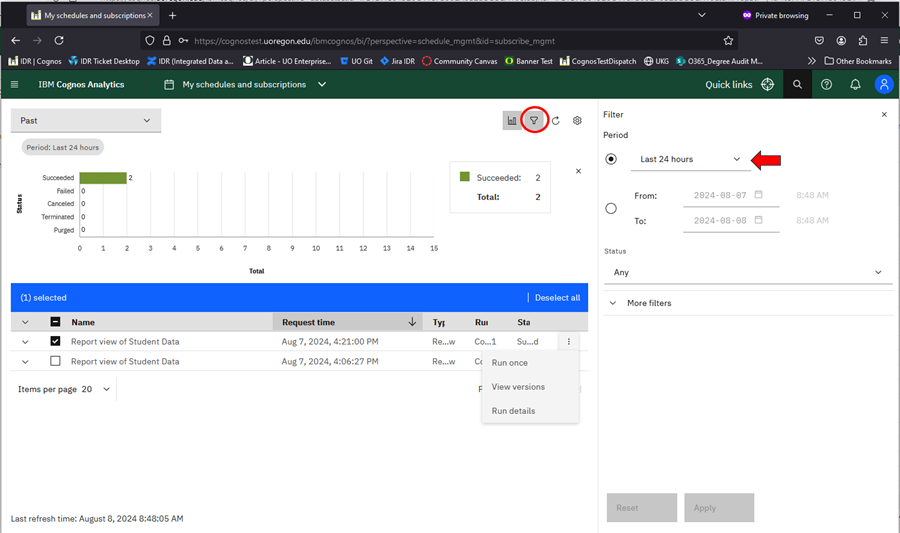
Task: Open the help question mark icon
Action: pyautogui.click(x=826, y=84)
